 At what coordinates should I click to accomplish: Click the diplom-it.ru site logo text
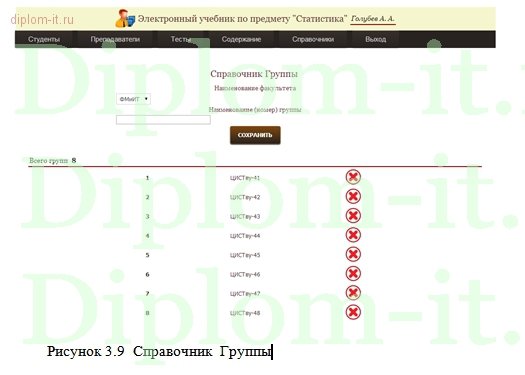pos(42,19)
